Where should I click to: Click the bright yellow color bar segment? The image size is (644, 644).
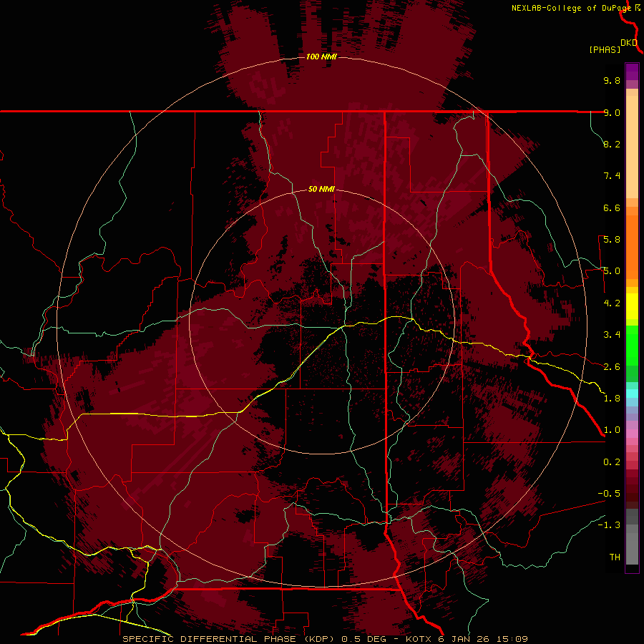tap(632, 306)
